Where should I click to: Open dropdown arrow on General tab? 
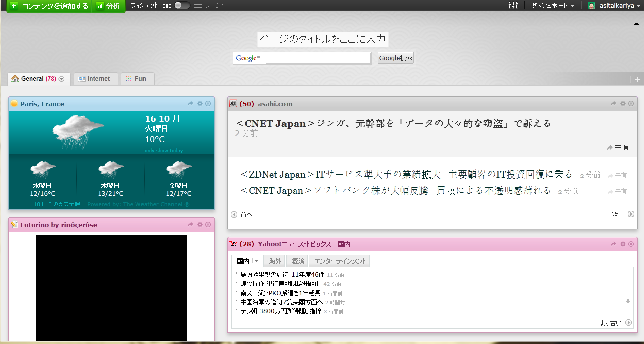62,79
